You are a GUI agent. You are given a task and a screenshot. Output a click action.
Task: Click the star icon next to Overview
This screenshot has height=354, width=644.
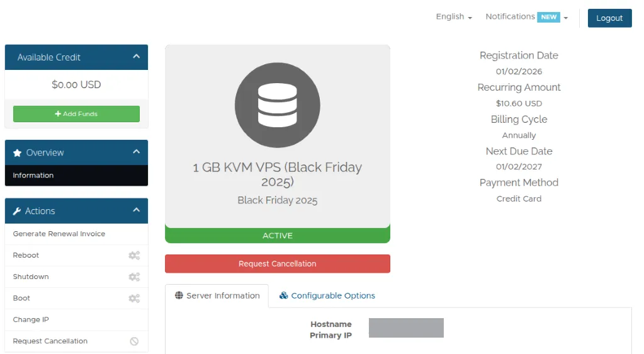point(17,153)
